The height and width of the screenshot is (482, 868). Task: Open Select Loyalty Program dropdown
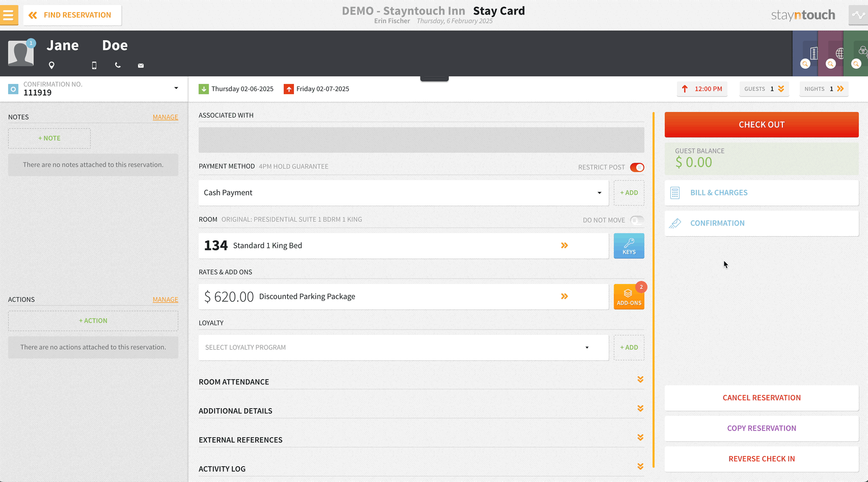403,348
